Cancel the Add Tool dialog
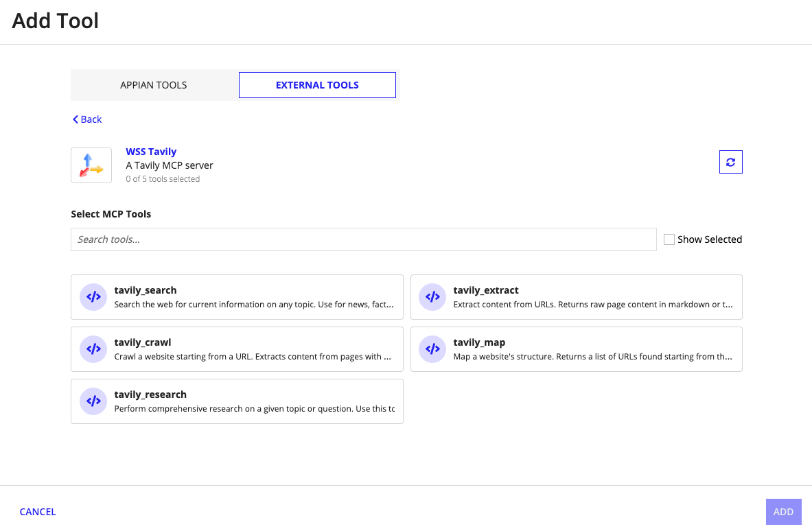This screenshot has height=531, width=812. coord(38,512)
